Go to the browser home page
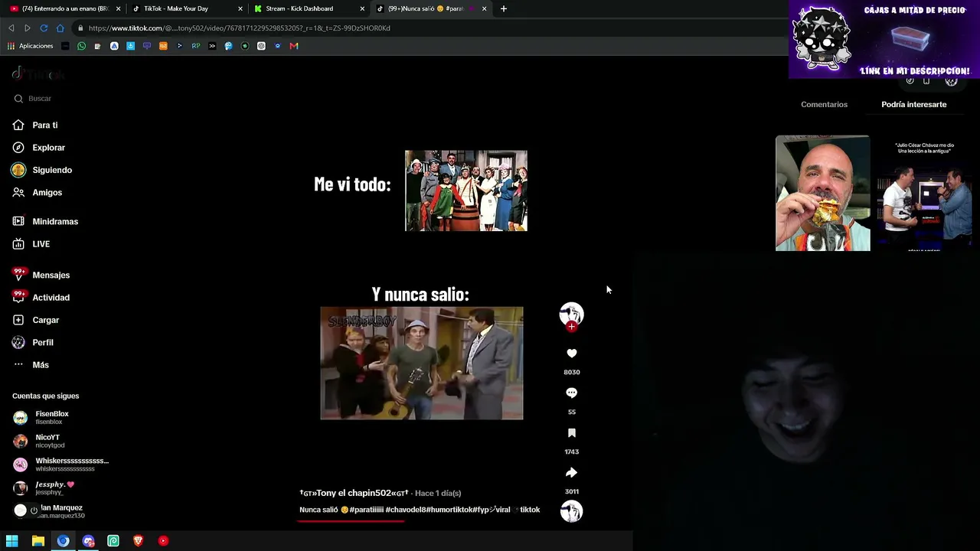The width and height of the screenshot is (980, 551). coord(60,28)
